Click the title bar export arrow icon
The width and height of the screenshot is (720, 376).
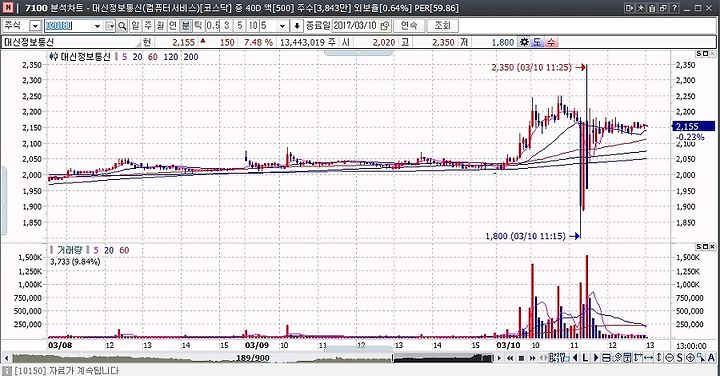click(629, 8)
